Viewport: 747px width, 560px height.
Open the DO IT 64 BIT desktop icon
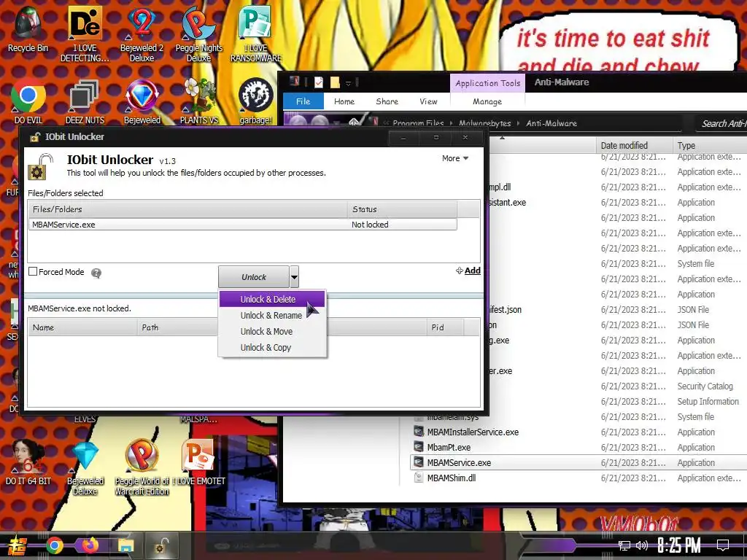tap(28, 462)
